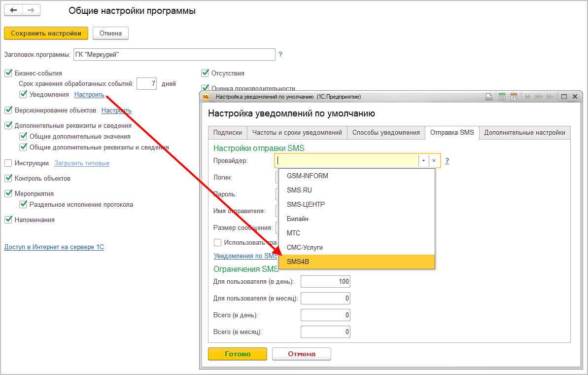The width and height of the screenshot is (588, 375).
Task: Clear the Провайдер field with the x button
Action: click(434, 161)
